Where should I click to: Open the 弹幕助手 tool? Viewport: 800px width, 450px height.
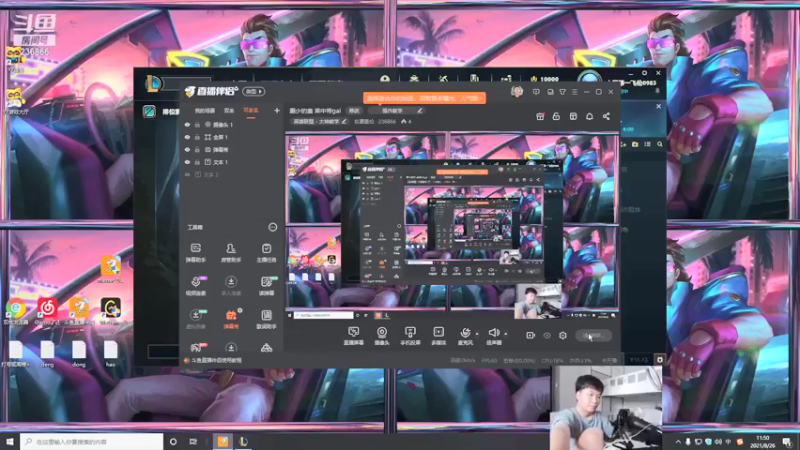(x=195, y=252)
